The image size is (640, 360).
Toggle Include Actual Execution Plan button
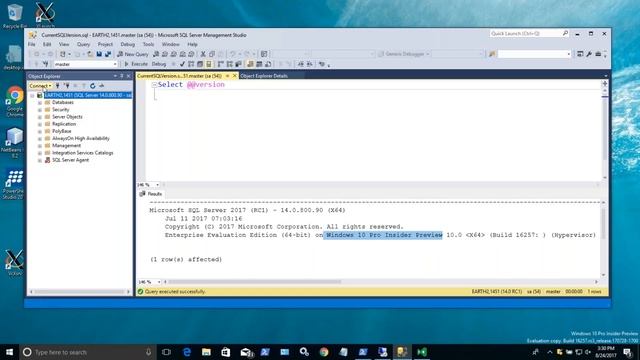[x=221, y=64]
